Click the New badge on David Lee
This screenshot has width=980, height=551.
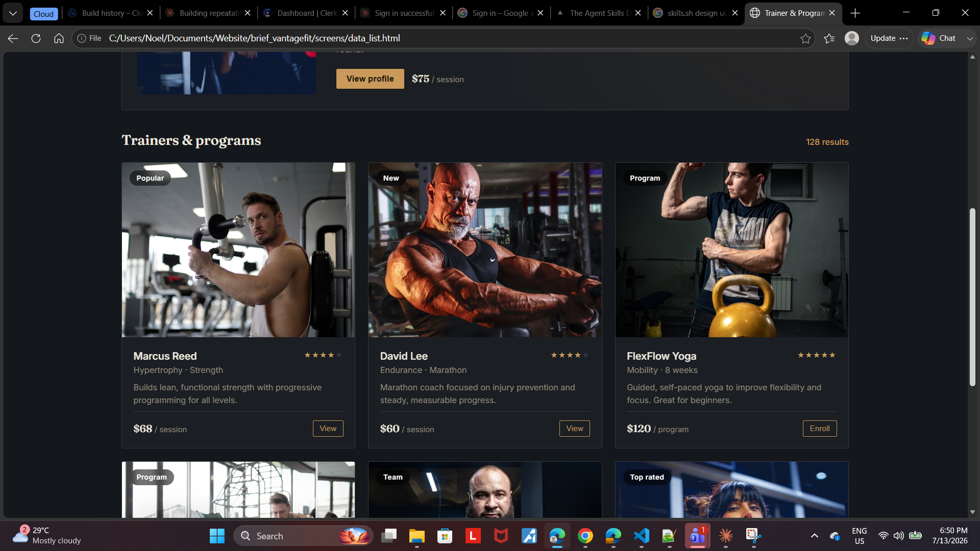[x=391, y=178]
